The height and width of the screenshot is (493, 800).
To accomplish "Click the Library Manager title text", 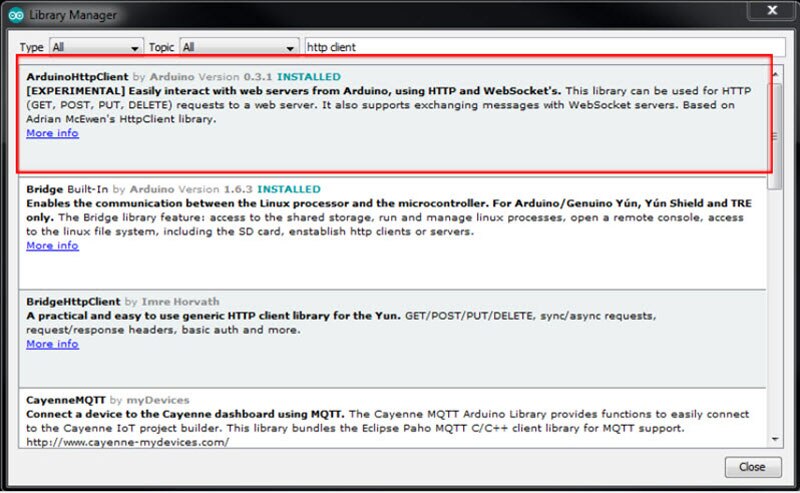I will pos(73,15).
